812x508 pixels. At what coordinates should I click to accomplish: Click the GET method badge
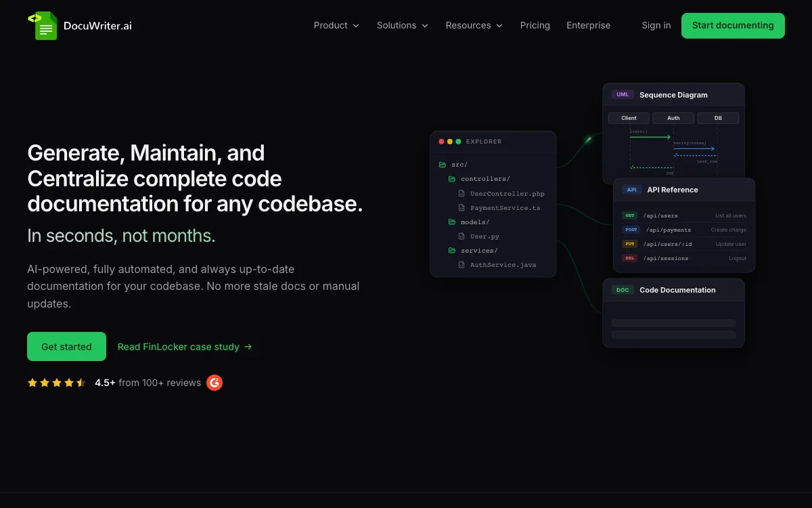pyautogui.click(x=630, y=215)
